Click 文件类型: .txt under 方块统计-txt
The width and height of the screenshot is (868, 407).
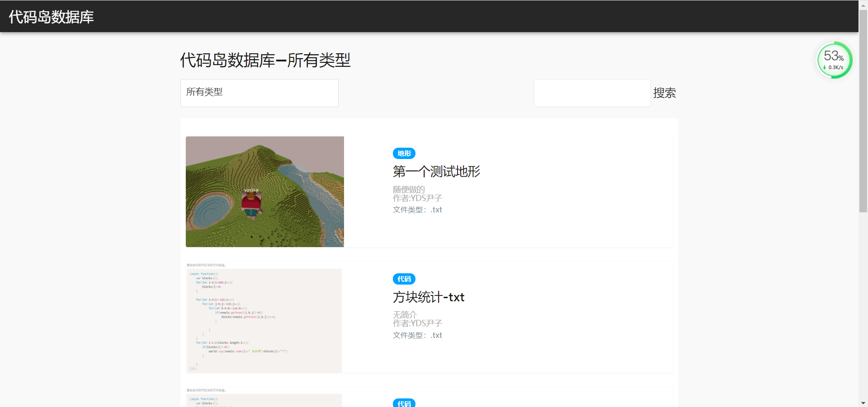[x=417, y=335]
